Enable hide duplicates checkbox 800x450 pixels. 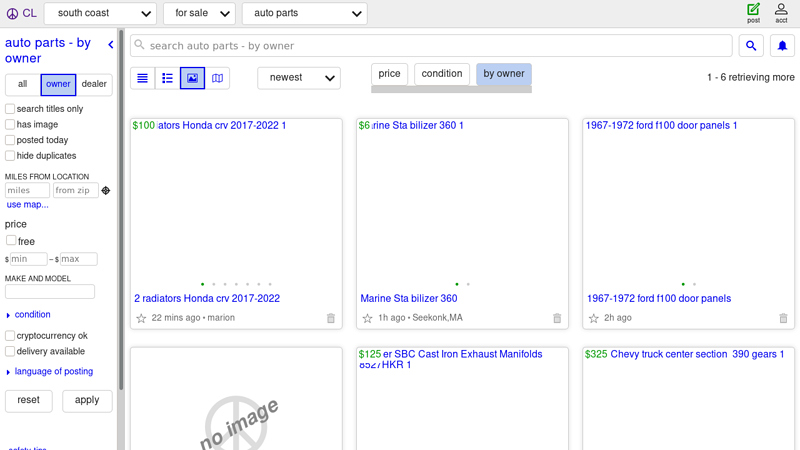(x=10, y=155)
